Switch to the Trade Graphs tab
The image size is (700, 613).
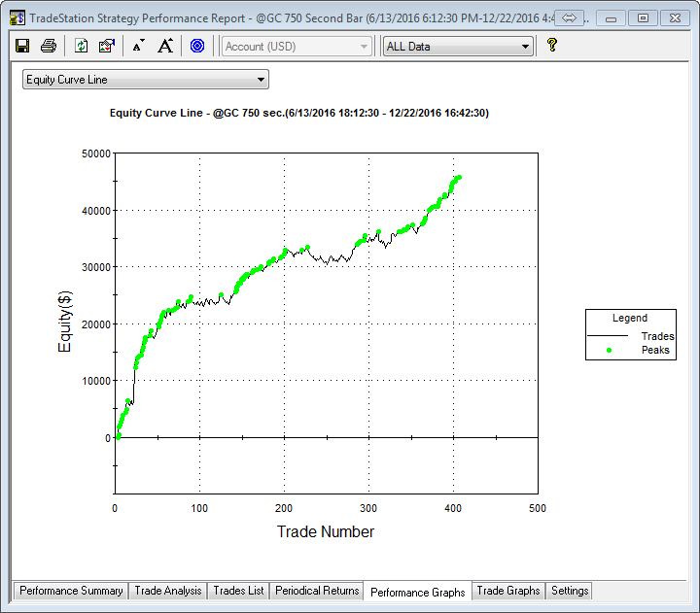(507, 591)
